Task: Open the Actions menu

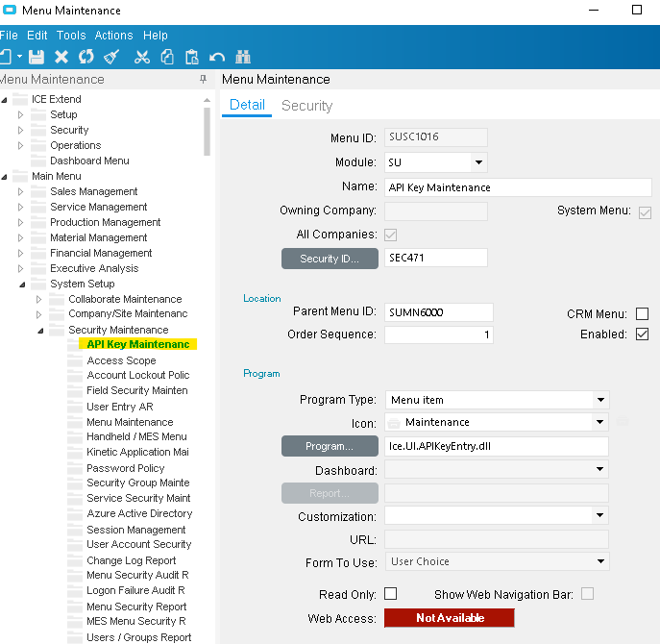Action: tap(113, 36)
